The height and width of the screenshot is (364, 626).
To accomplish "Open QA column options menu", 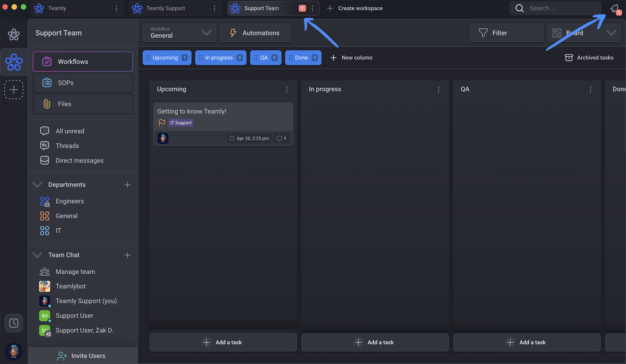I will click(591, 89).
